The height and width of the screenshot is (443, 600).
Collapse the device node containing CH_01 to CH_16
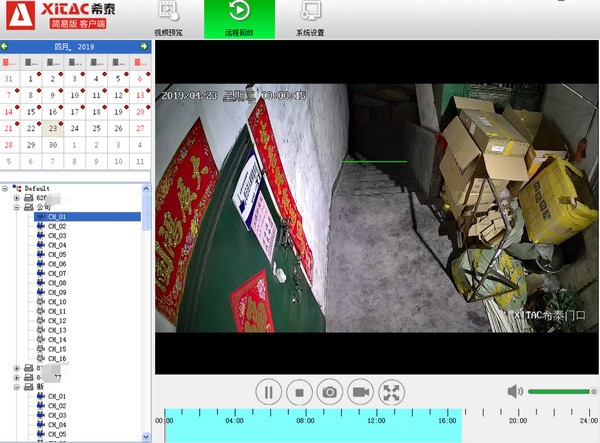click(16, 207)
